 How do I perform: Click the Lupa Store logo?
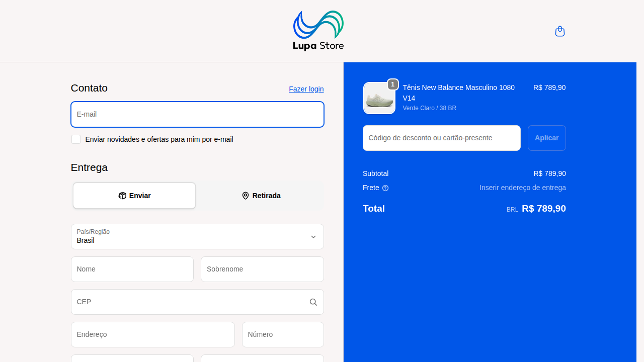pos(318,31)
